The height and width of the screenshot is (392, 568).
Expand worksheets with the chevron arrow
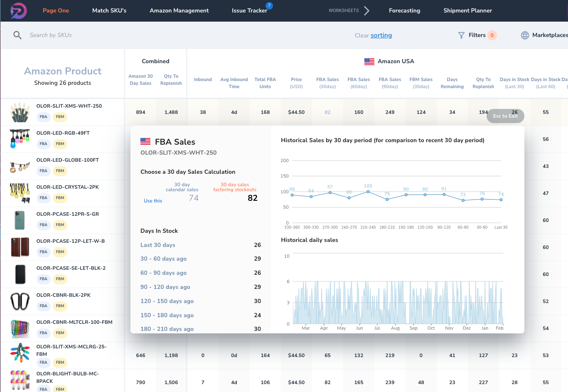[x=366, y=11]
